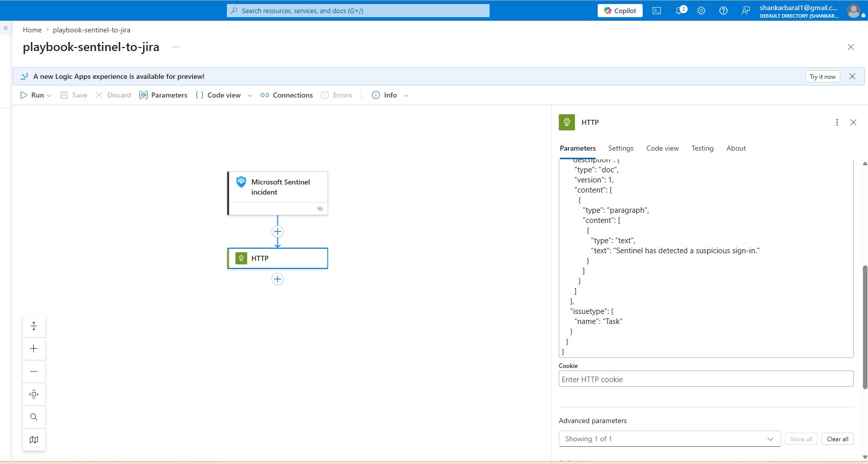Zoom in on the designer canvas
Image resolution: width=868 pixels, height=464 pixels.
tap(34, 349)
